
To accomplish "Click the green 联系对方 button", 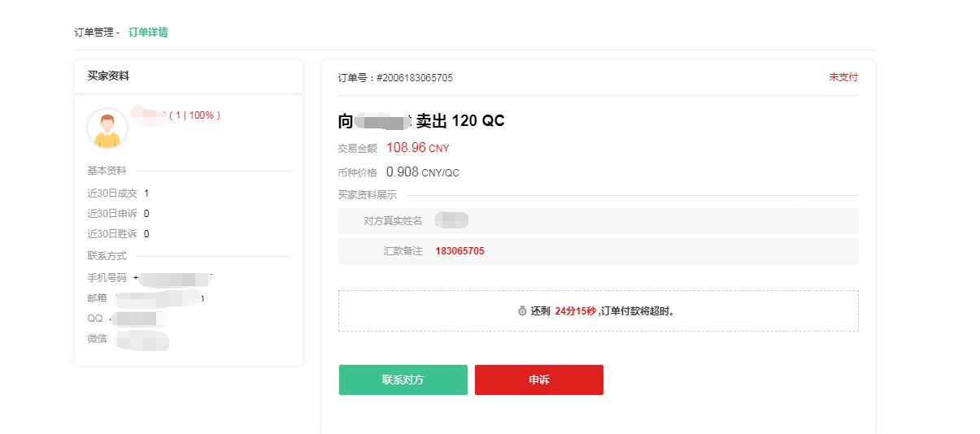I will (403, 380).
